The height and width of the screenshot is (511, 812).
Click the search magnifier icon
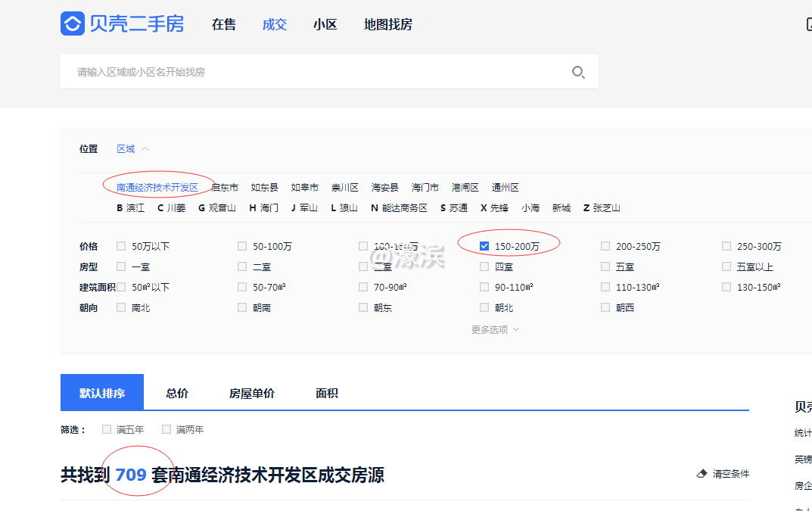578,72
